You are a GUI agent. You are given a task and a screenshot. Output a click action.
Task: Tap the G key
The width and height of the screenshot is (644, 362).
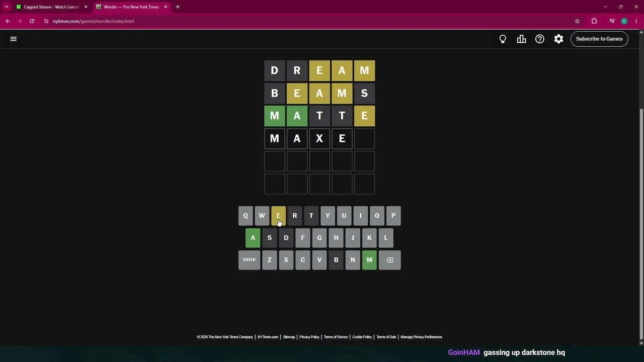[x=319, y=238]
